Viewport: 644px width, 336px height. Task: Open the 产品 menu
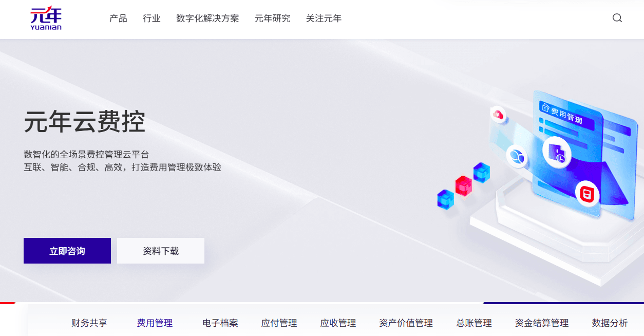point(118,18)
